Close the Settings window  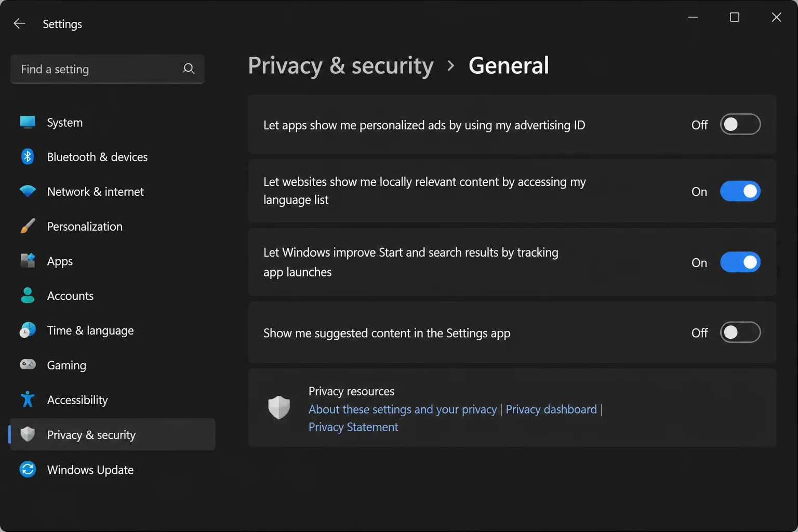point(776,17)
